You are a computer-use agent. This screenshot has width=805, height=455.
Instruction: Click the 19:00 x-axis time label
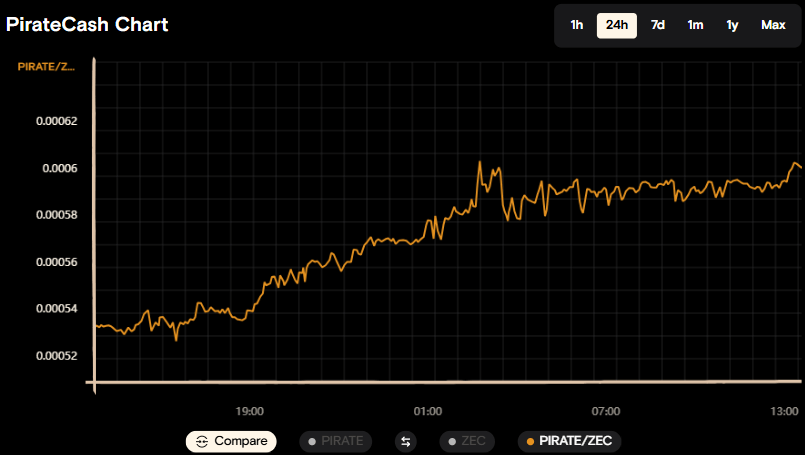249,411
